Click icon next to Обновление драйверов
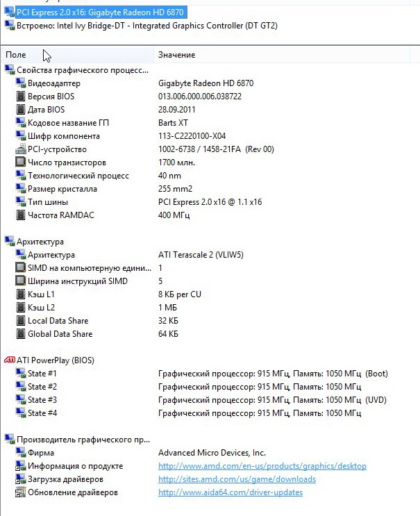420x516 pixels. [x=21, y=492]
